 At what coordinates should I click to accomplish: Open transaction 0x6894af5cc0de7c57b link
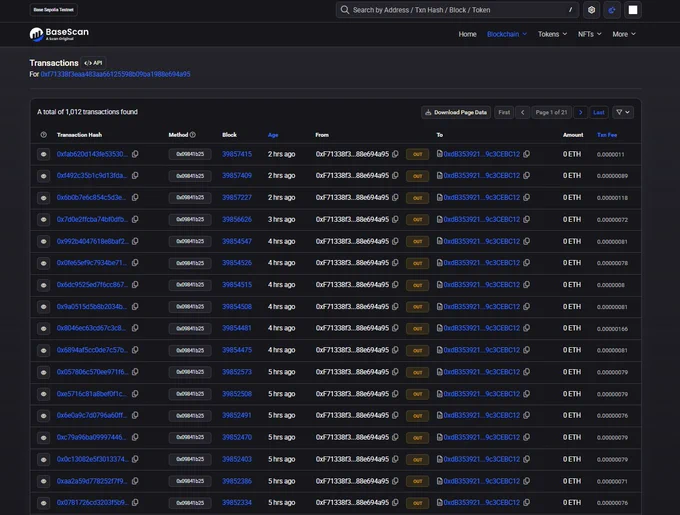tap(92, 350)
